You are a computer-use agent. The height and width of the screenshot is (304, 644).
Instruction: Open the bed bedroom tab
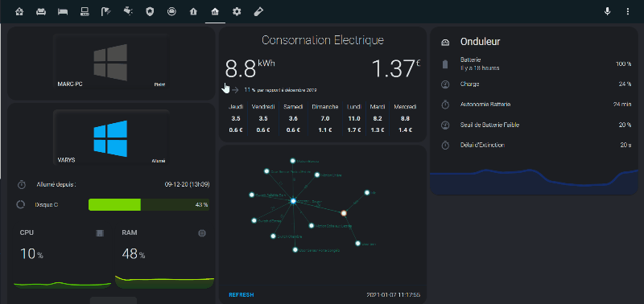pyautogui.click(x=63, y=11)
